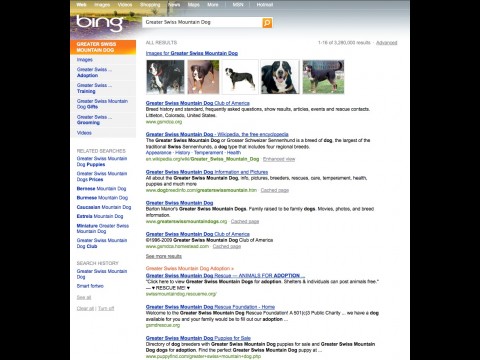Open related search Miniature Greater Swiss Mountain Dog
480x360 pixels.
pyautogui.click(x=102, y=228)
